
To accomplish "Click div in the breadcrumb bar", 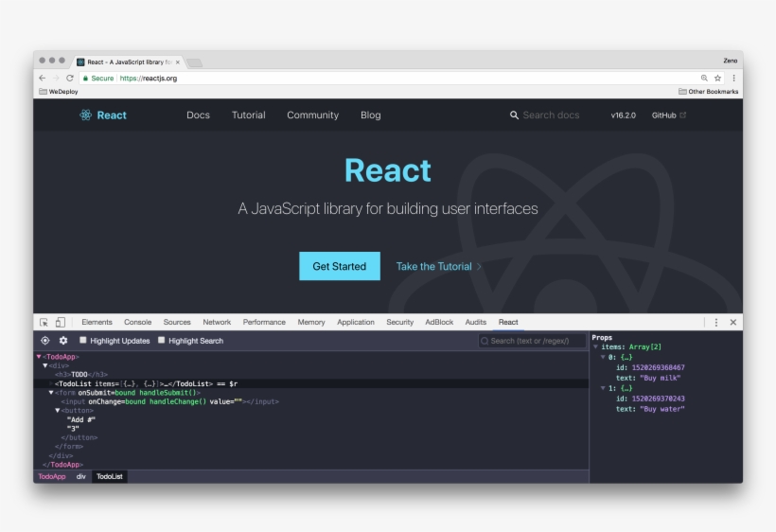I will [80, 476].
